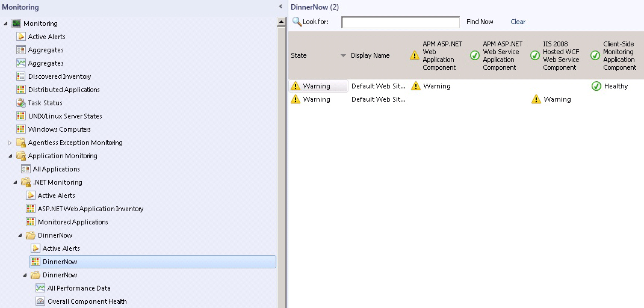Click the All Performance Data chart icon

[40, 288]
